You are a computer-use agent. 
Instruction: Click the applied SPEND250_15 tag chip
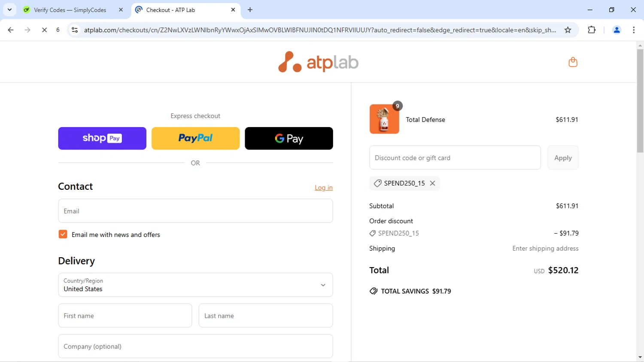click(404, 183)
